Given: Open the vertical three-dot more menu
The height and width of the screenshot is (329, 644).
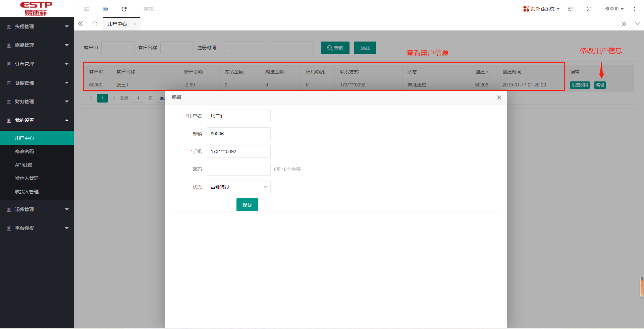Looking at the screenshot, I should [635, 9].
